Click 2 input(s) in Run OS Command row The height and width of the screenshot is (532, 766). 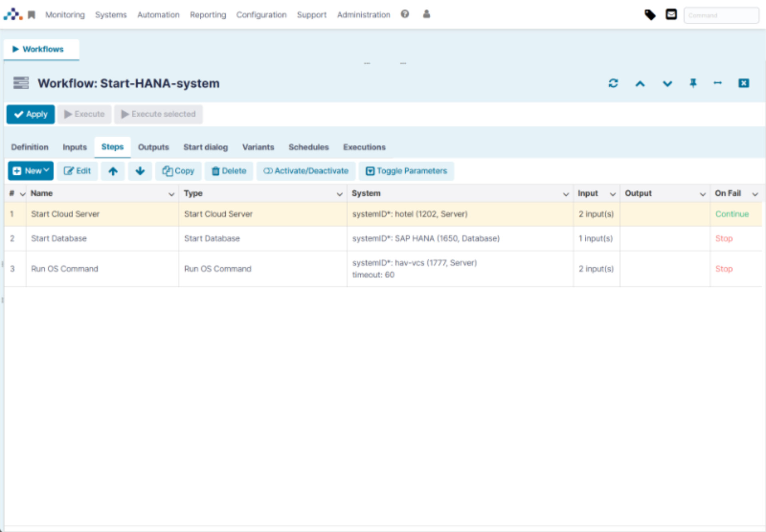coord(596,269)
